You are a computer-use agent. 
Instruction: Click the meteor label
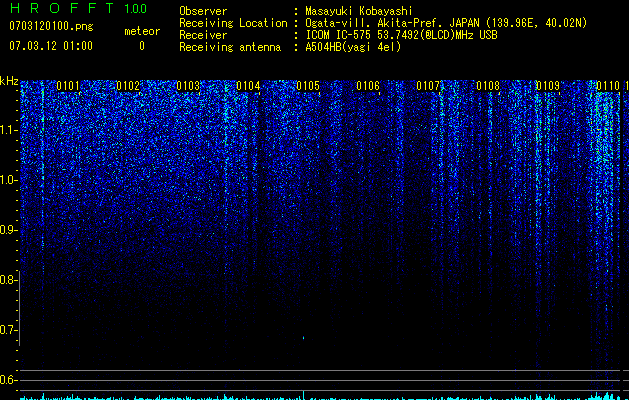pyautogui.click(x=142, y=31)
